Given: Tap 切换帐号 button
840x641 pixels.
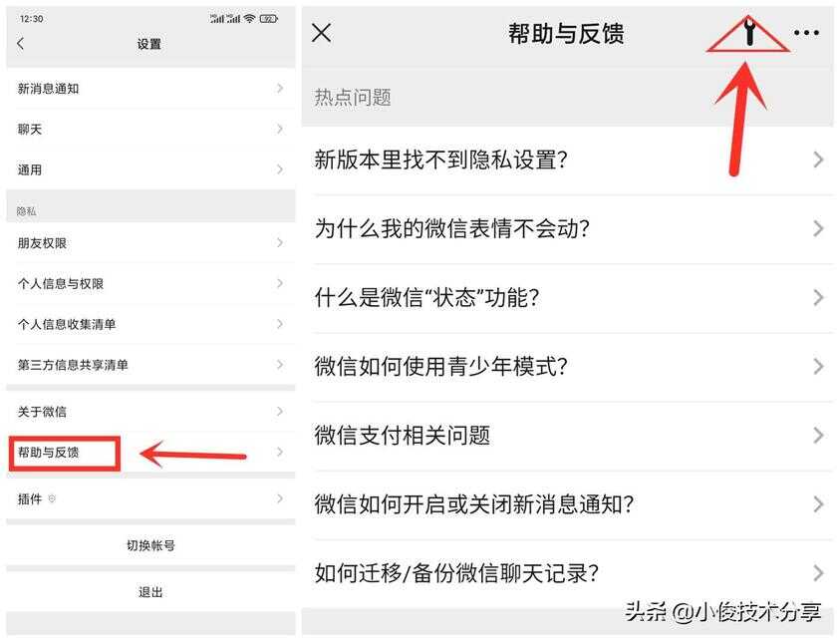Looking at the screenshot, I should (150, 545).
